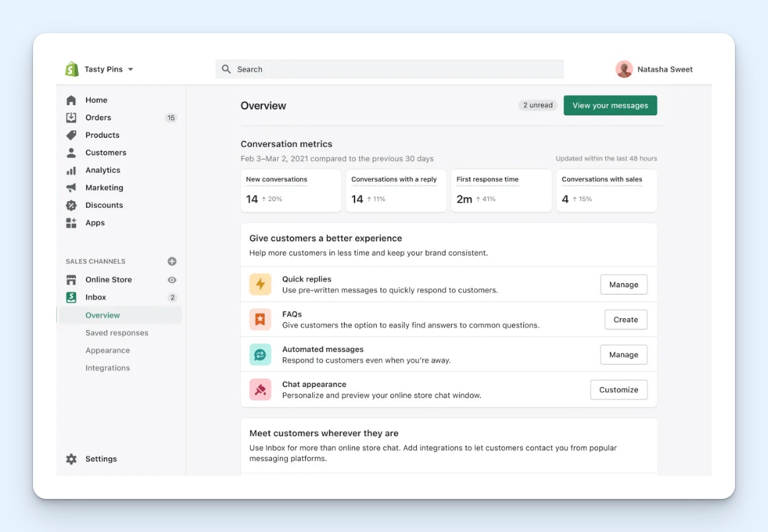Open the Home icon in sidebar
Screen dimensions: 768x532
tap(71, 100)
